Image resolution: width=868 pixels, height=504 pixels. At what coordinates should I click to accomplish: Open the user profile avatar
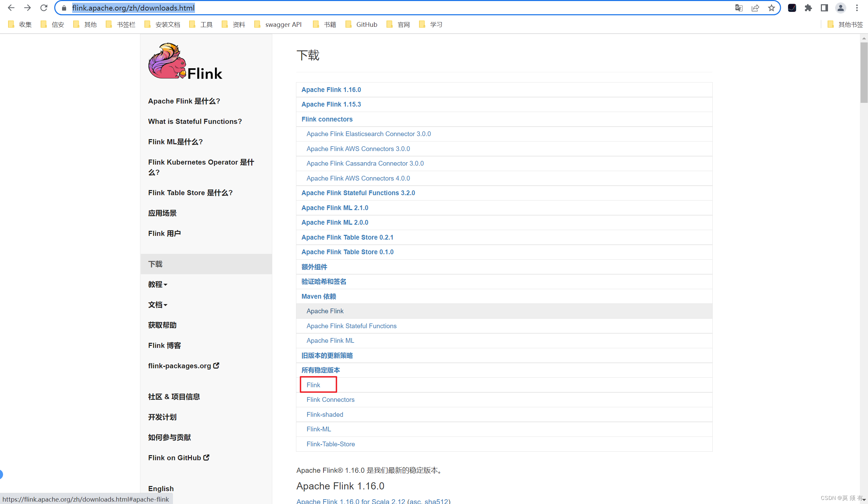(841, 8)
